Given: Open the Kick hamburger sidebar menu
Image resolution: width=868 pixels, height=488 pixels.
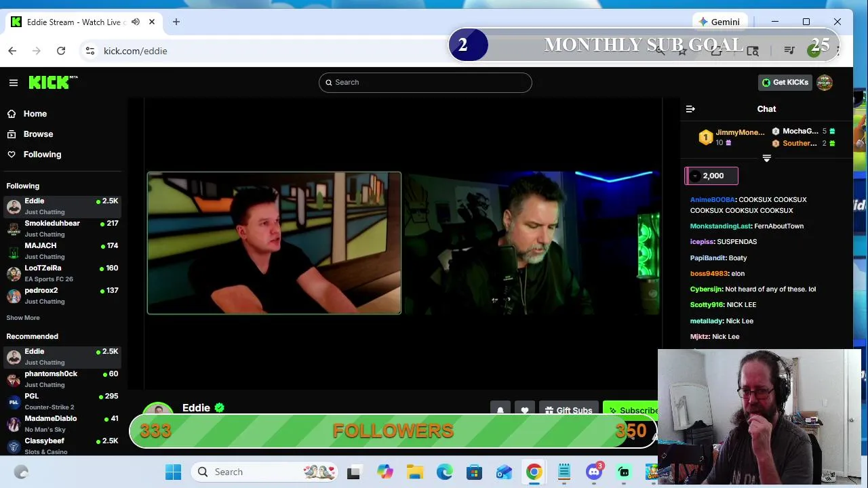Looking at the screenshot, I should 13,83.
